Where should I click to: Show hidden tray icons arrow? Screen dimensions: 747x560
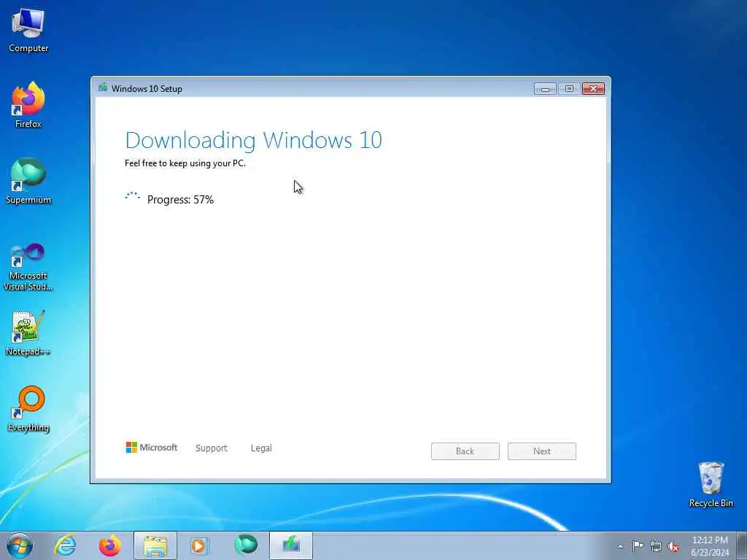click(620, 547)
